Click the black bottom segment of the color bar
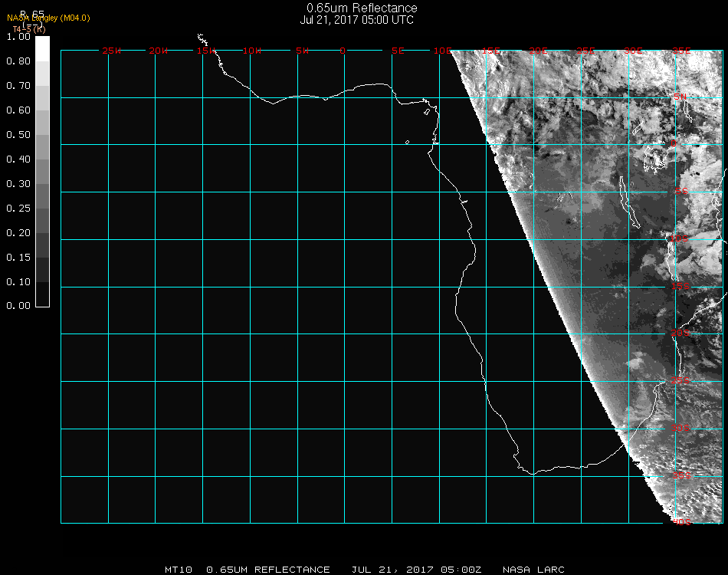Image resolution: width=728 pixels, height=575 pixels. 42,294
